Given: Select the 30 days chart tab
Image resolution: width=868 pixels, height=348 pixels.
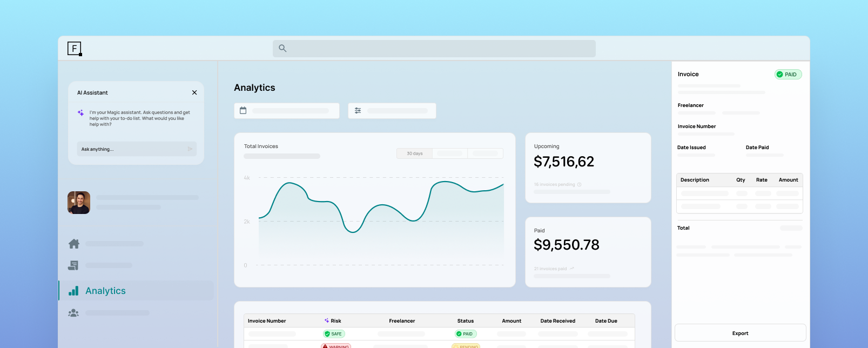Looking at the screenshot, I should (x=414, y=153).
